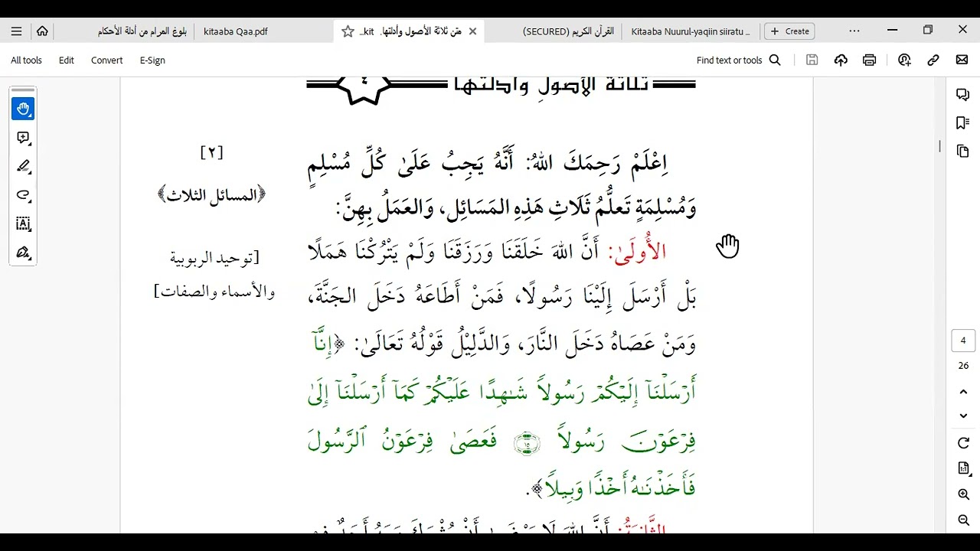
Task: Click the current page number box 4
Action: [963, 341]
